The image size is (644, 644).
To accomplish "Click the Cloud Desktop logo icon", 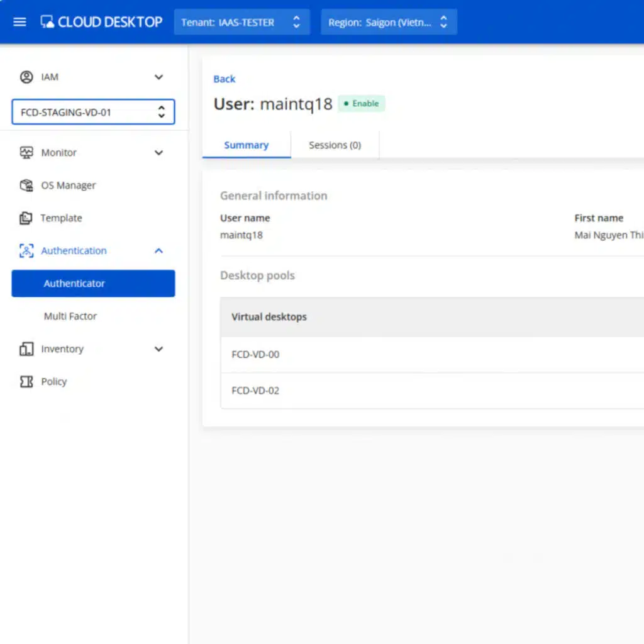I will click(46, 21).
